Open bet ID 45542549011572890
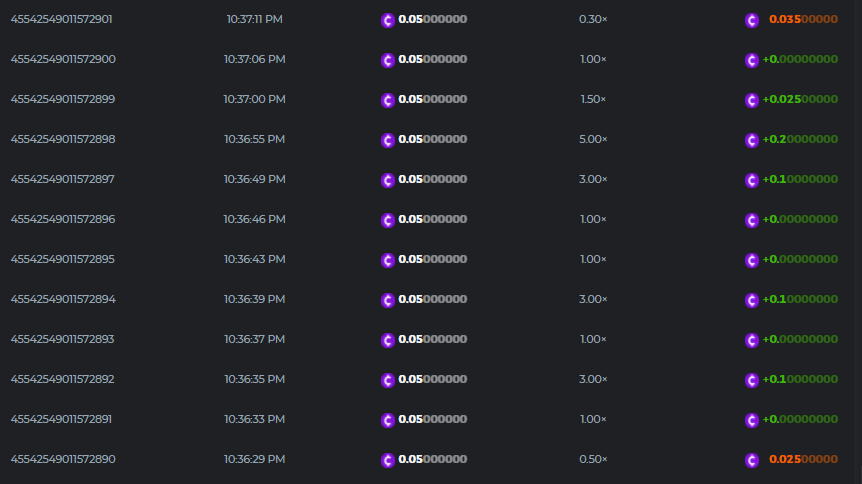The width and height of the screenshot is (862, 484). click(x=63, y=459)
